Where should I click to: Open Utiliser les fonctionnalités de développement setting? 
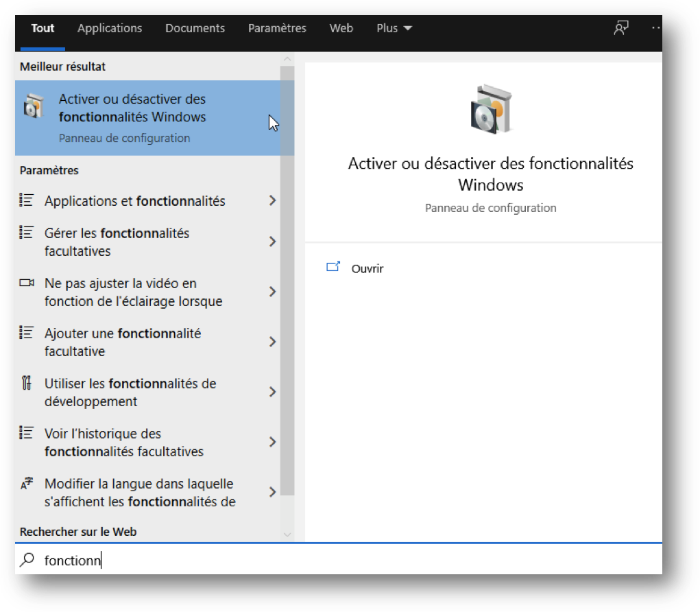[x=148, y=392]
